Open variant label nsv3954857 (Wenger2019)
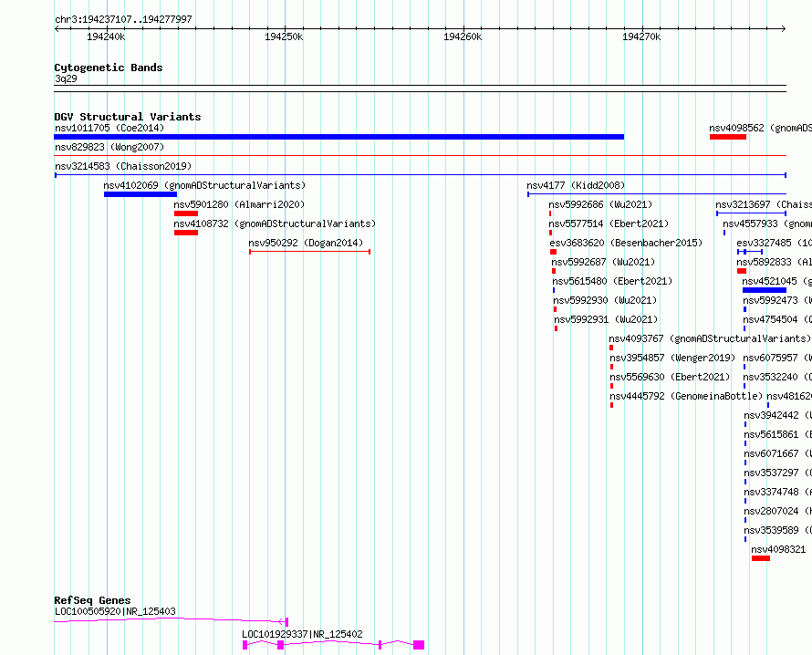Screen dimensions: 812x655 (x=672, y=358)
